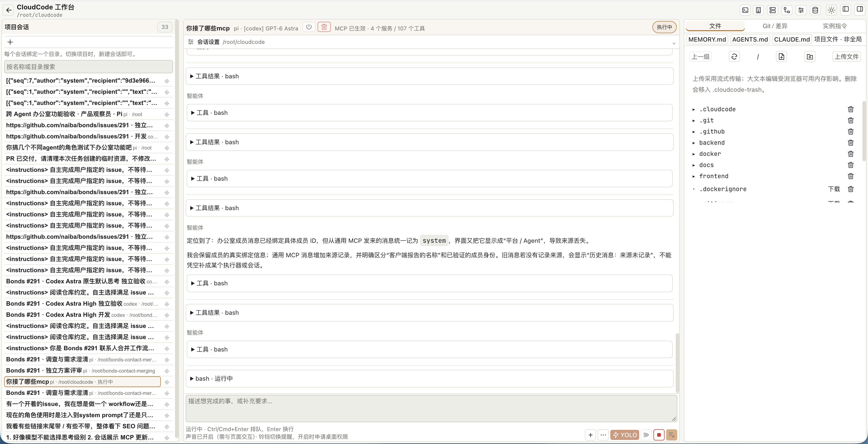Open AGENTS.md
This screenshot has width=868, height=444.
[750, 39]
